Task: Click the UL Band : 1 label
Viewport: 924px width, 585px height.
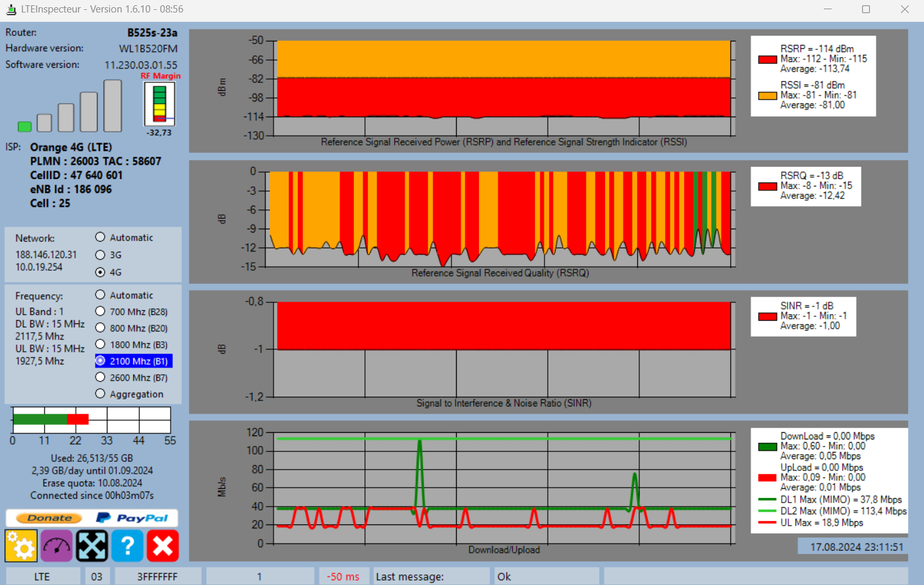Action: tap(40, 312)
